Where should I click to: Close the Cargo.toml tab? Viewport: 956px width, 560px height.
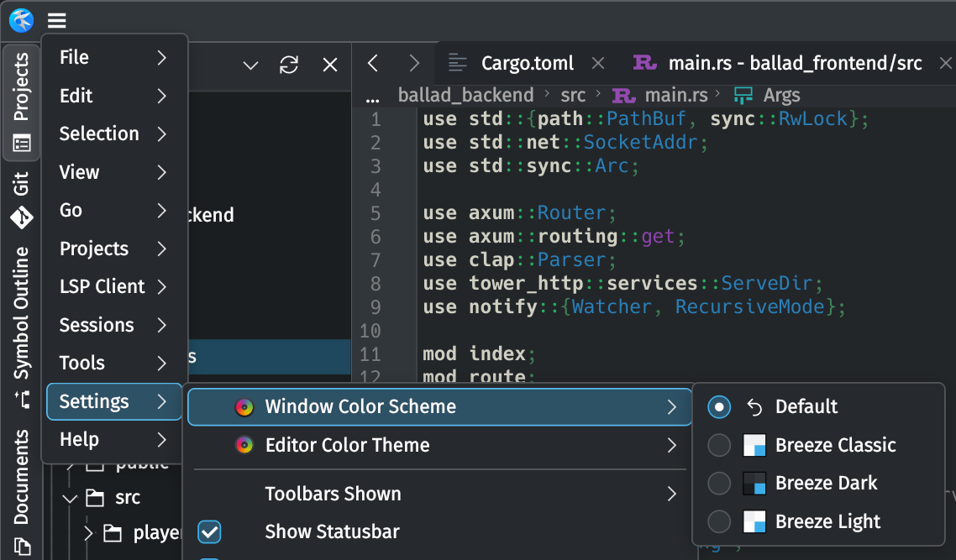coord(598,63)
